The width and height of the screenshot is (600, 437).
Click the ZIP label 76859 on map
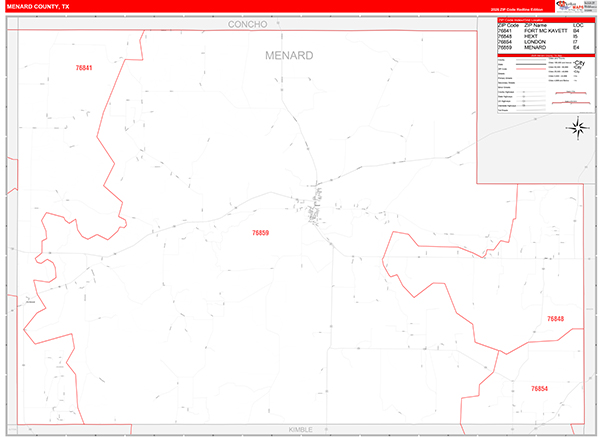click(x=261, y=233)
